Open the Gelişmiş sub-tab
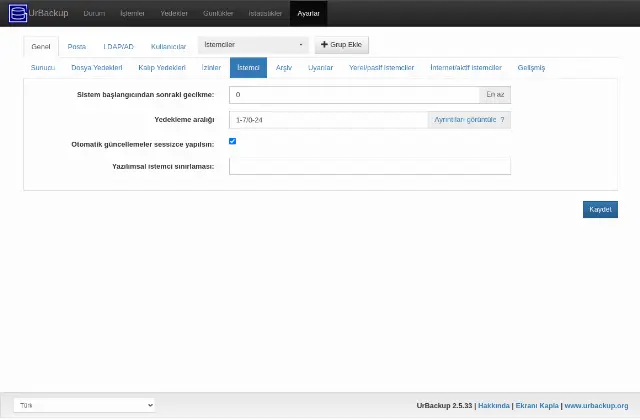Image resolution: width=640 pixels, height=420 pixels. tap(531, 68)
